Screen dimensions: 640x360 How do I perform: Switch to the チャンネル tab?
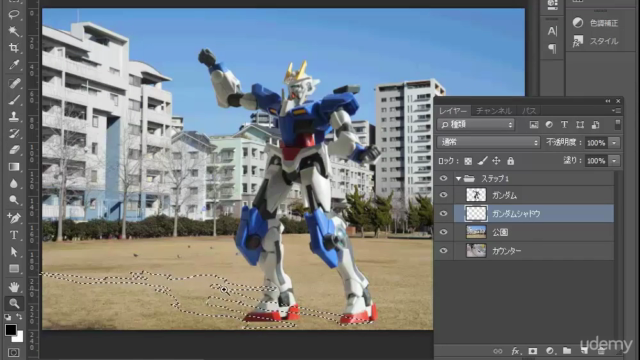[x=493, y=111]
